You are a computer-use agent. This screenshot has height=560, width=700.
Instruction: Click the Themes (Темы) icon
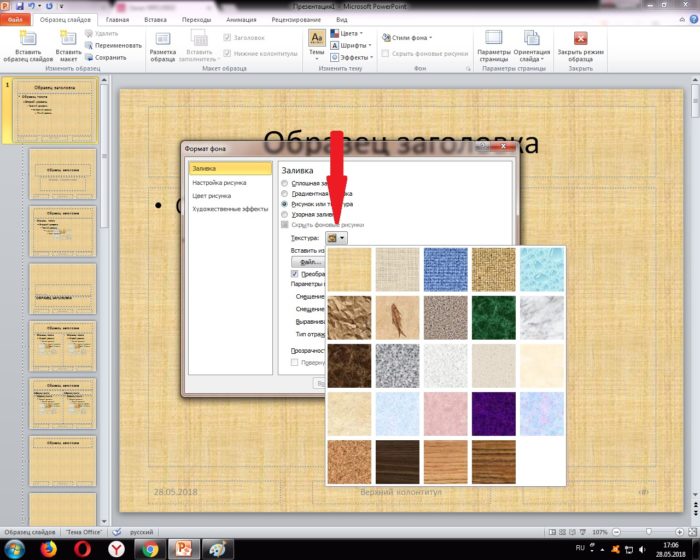tap(317, 38)
